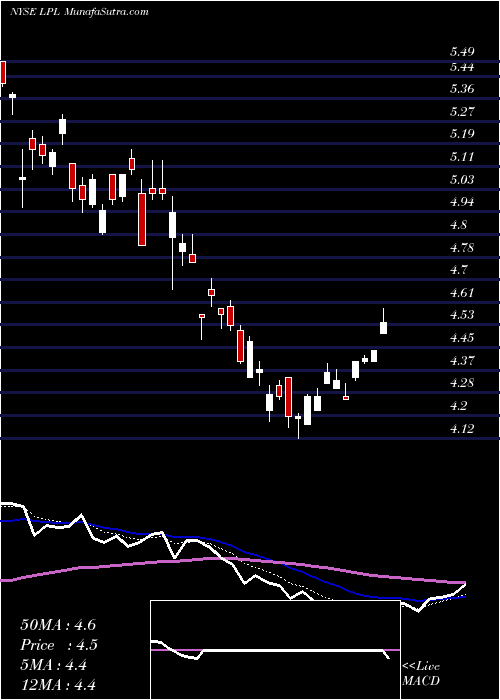The width and height of the screenshot is (500, 700).
Task: Click the 4.61 price axis label
Action: (462, 293)
